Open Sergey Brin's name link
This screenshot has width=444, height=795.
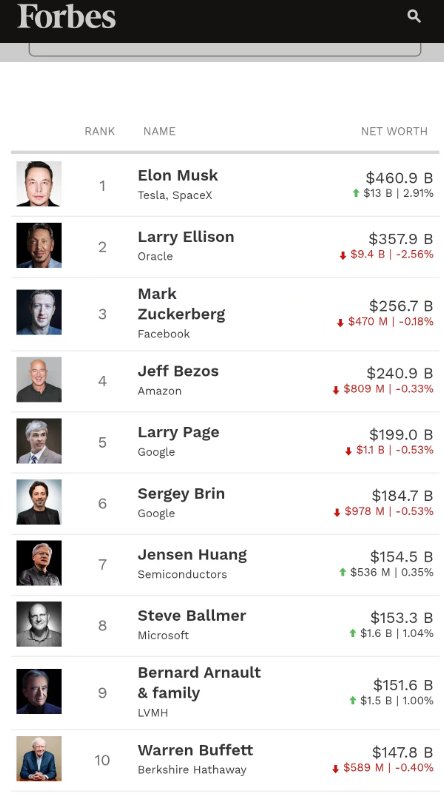click(x=181, y=493)
